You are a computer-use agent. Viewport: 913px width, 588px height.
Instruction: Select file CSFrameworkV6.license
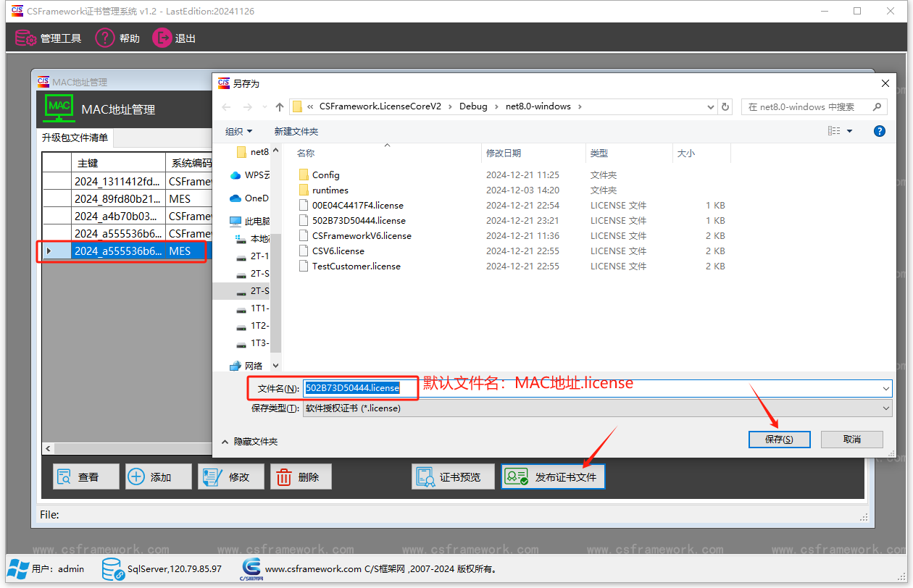click(354, 235)
